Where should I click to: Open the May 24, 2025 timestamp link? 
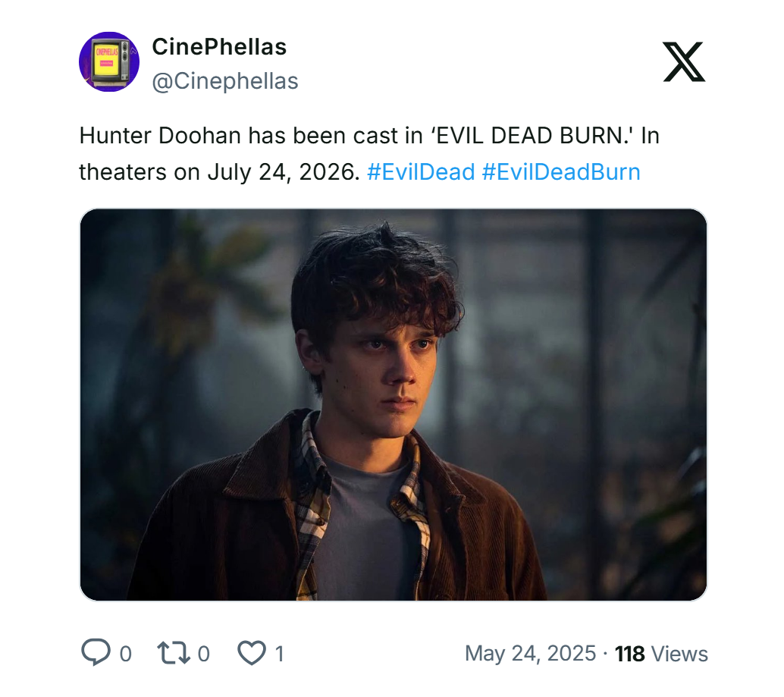pyautogui.click(x=529, y=653)
